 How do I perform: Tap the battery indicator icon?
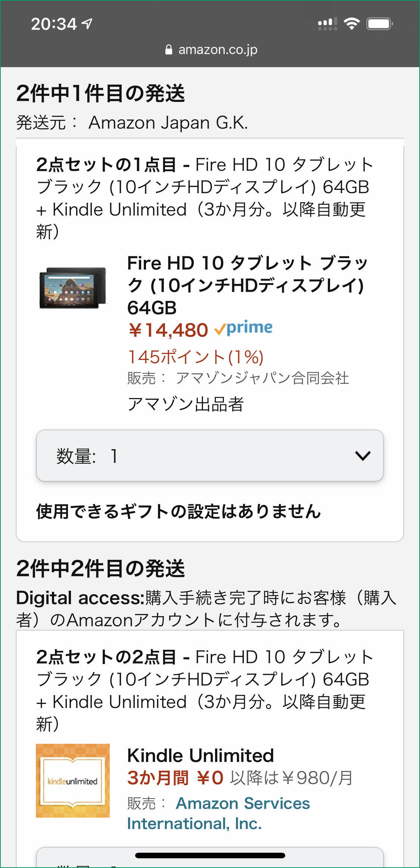click(380, 24)
